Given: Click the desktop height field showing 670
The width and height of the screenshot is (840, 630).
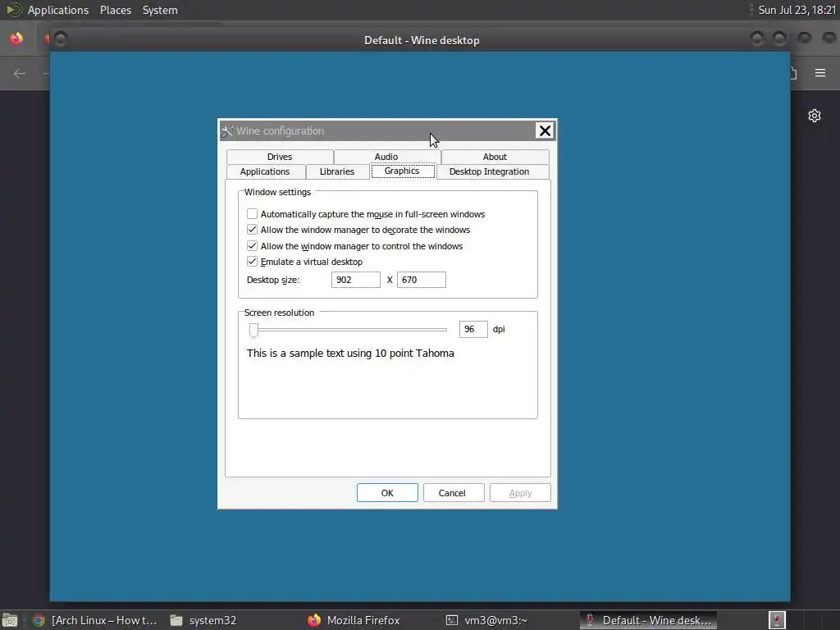Looking at the screenshot, I should click(422, 280).
